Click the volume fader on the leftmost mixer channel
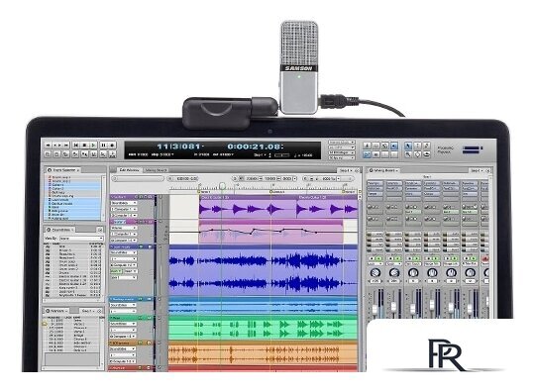 click(375, 310)
